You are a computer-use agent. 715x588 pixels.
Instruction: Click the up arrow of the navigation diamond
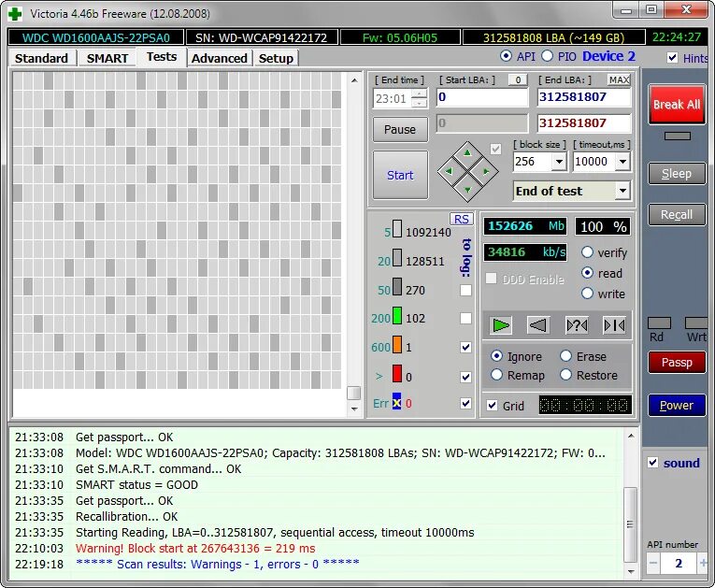[467, 153]
